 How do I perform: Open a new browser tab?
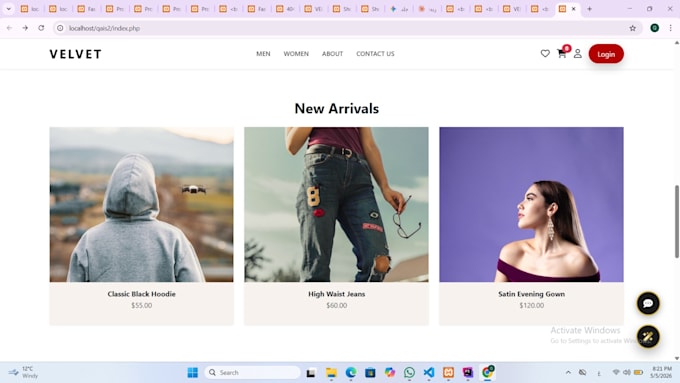pyautogui.click(x=589, y=9)
